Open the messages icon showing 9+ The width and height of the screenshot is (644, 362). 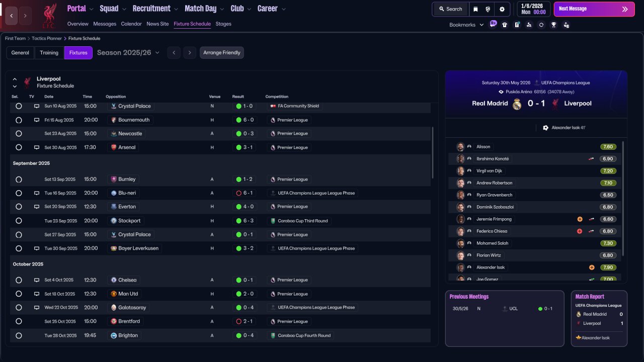tap(493, 24)
